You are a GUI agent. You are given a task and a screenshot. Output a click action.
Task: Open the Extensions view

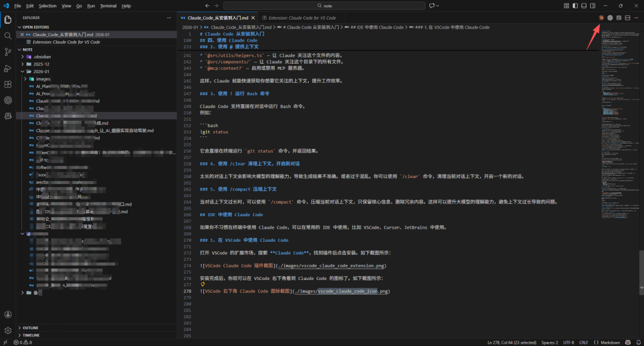(x=8, y=84)
